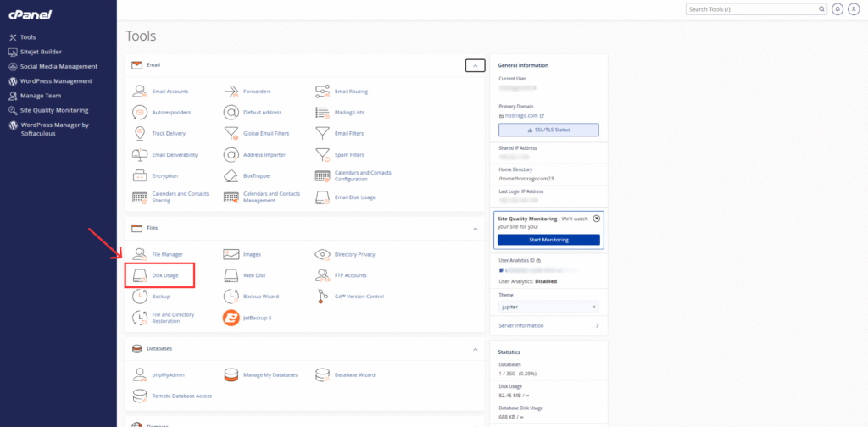
Task: Open the Email Accounts tool icon
Action: coord(139,91)
